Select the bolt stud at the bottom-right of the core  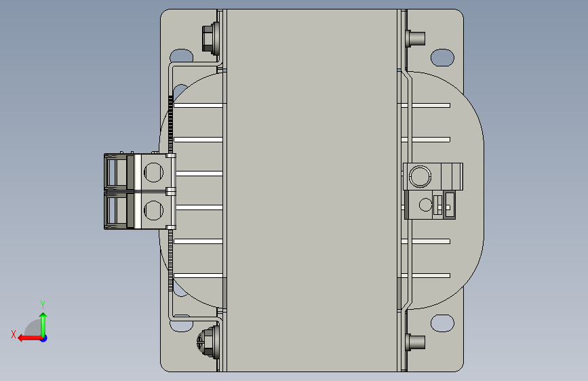[415, 342]
